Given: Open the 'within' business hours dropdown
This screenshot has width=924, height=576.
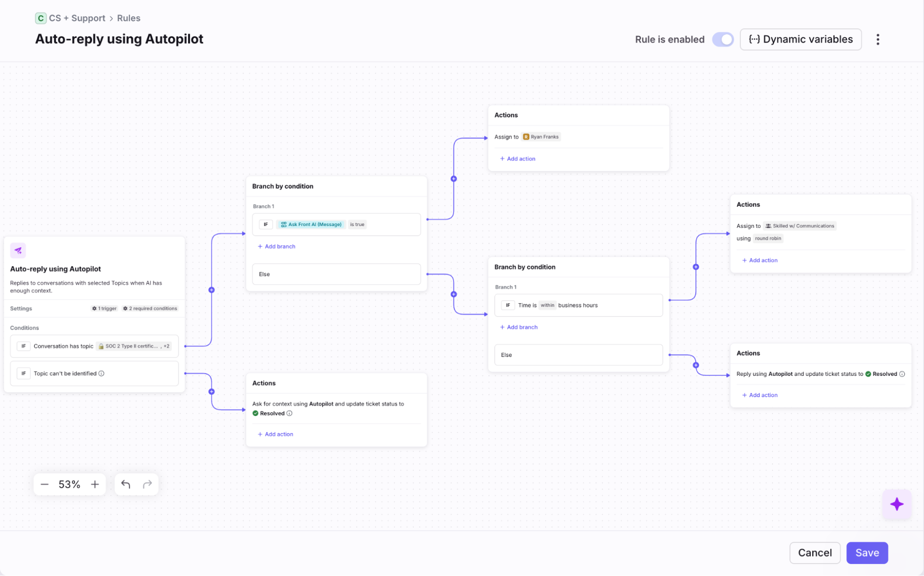Looking at the screenshot, I should click(x=547, y=305).
